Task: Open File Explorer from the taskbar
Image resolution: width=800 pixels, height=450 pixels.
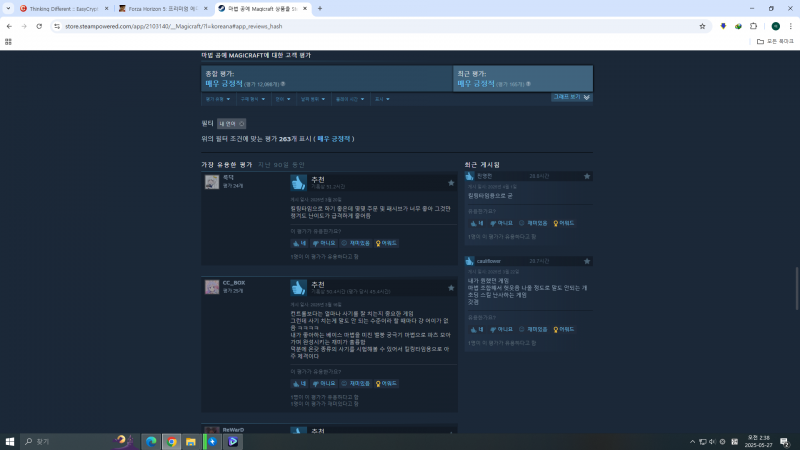Action: [x=191, y=441]
